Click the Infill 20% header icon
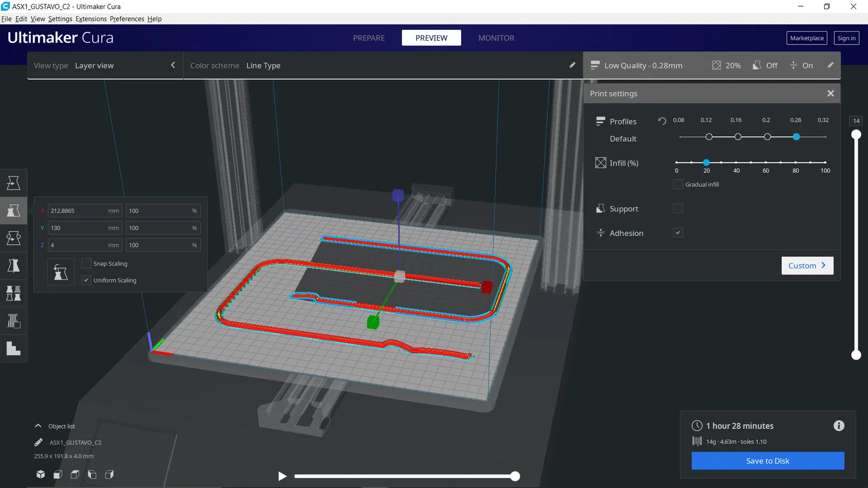This screenshot has width=868, height=488. [717, 65]
